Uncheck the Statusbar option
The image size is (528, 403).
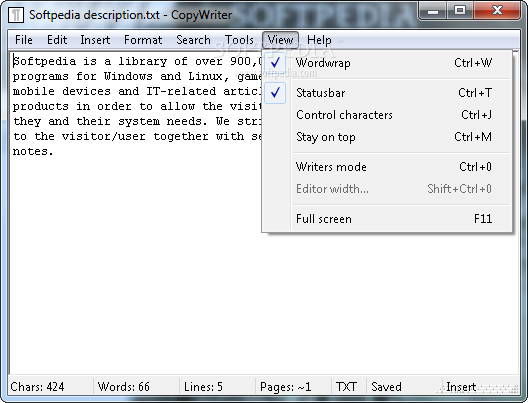click(387, 93)
